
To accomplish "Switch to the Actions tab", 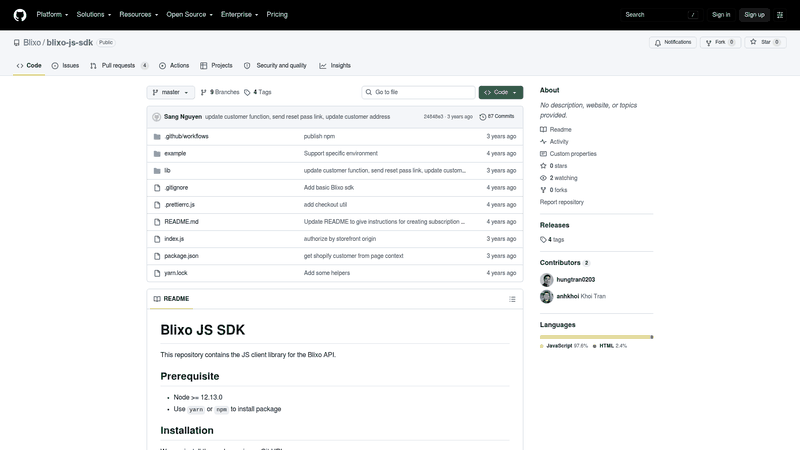I will [x=174, y=66].
